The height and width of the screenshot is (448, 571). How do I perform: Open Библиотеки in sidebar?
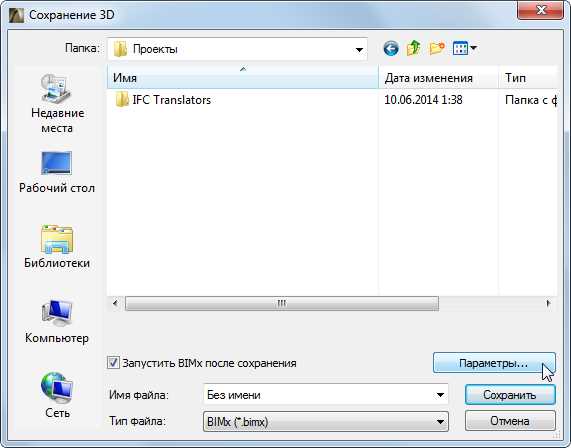click(57, 247)
